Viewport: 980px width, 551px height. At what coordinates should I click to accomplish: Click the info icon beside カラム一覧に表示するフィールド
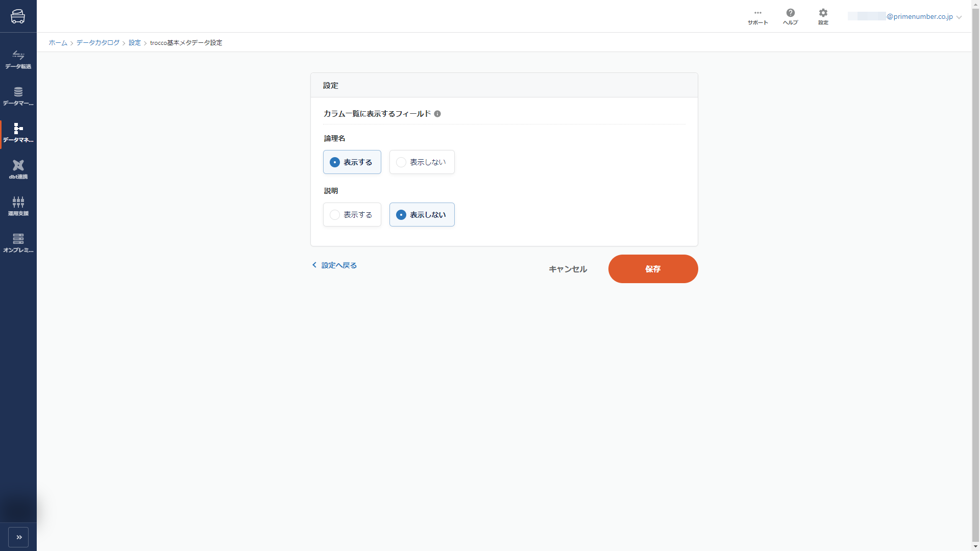pos(437,114)
